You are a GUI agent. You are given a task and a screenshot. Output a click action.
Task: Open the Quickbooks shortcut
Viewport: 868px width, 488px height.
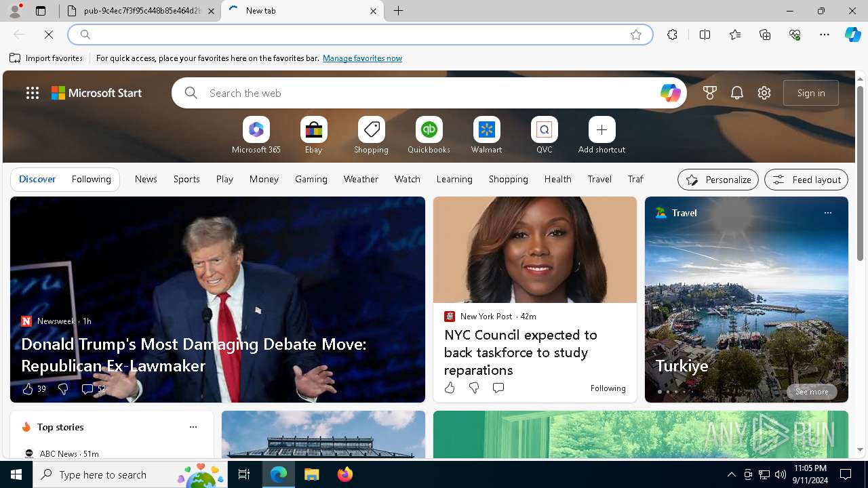point(429,136)
